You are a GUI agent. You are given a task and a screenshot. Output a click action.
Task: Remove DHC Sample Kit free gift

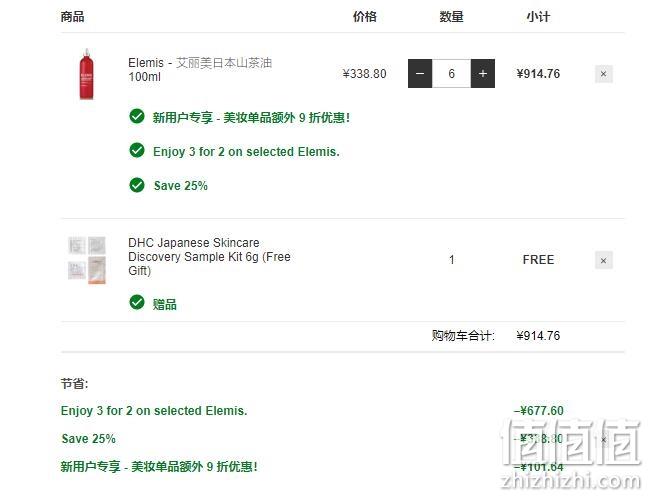pos(604,260)
